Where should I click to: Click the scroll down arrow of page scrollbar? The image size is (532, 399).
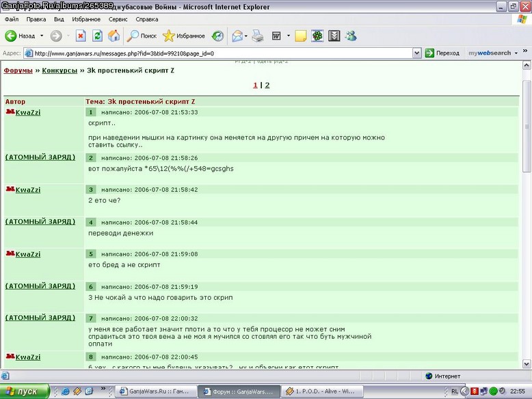pyautogui.click(x=527, y=363)
